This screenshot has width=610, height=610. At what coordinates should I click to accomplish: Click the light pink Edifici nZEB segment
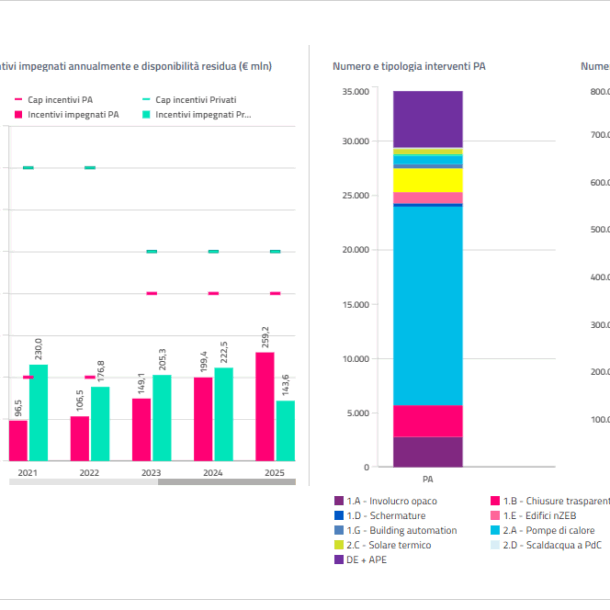(428, 198)
